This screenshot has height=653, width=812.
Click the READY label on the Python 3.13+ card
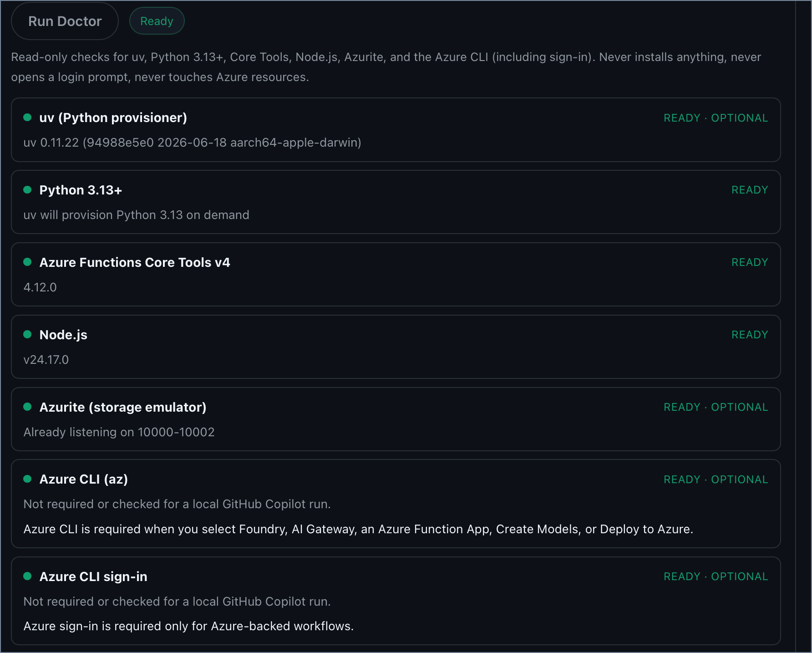click(750, 190)
